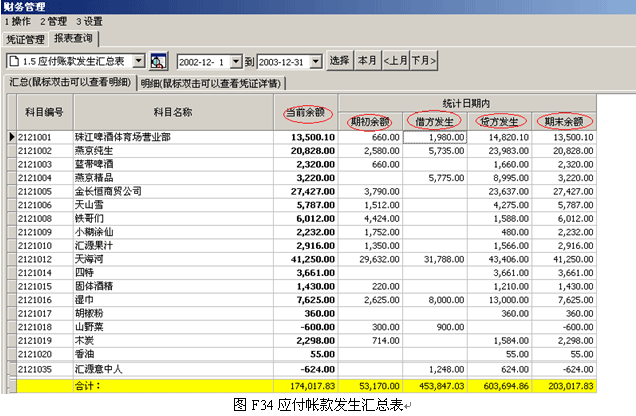Select the 汇总 summary tab
Screen dimensions: 636x416
tap(70, 84)
